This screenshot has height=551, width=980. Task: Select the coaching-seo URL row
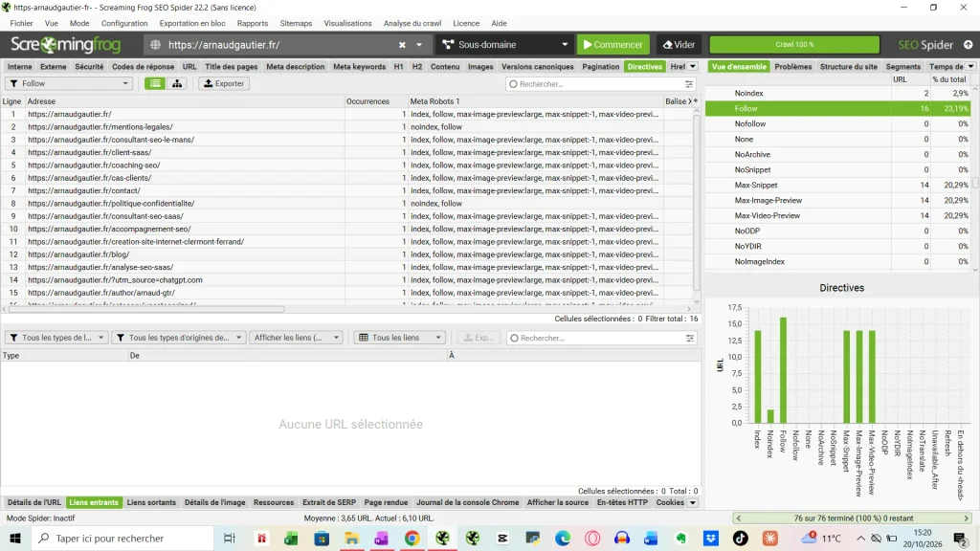point(346,165)
